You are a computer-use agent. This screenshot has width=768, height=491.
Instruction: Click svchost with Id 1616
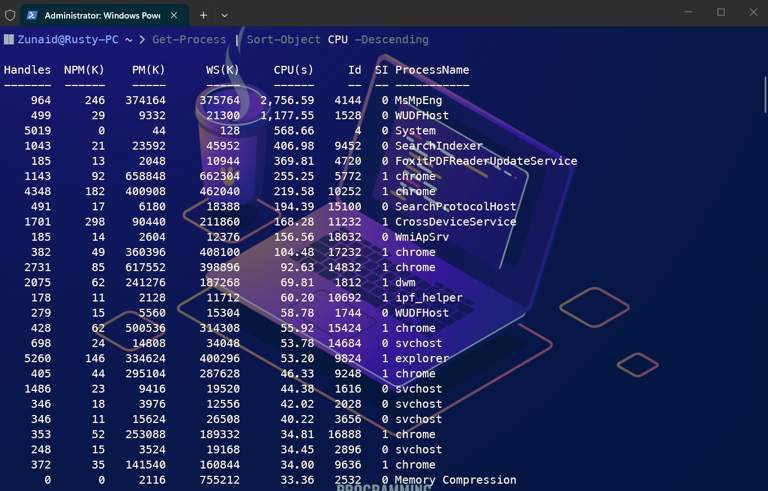418,389
